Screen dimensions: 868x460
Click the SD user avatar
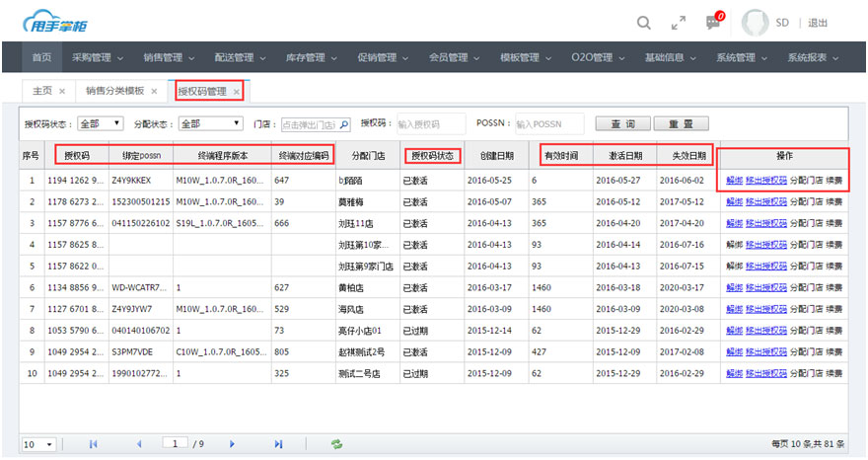756,23
